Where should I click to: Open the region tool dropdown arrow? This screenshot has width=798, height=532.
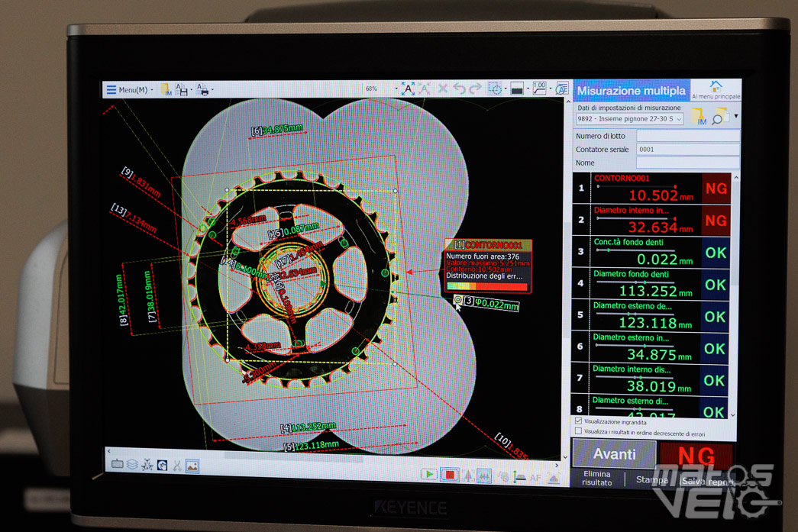click(x=505, y=89)
